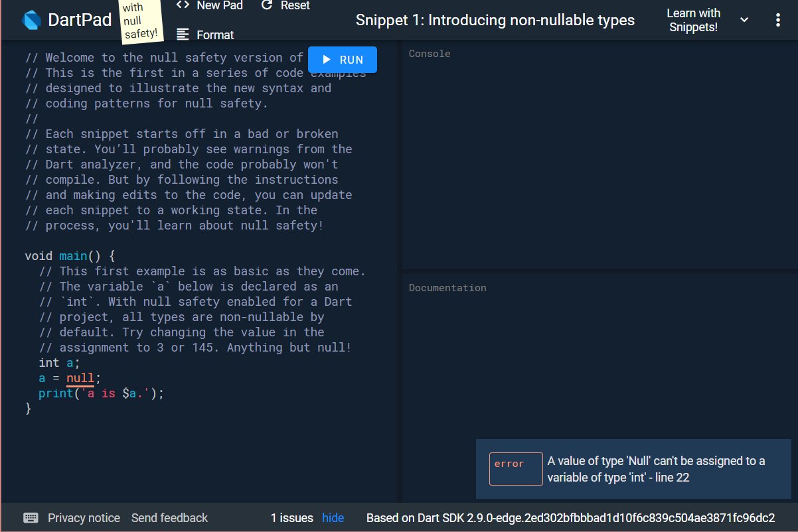Open the Privacy notice link
This screenshot has width=798, height=532.
pyautogui.click(x=84, y=518)
